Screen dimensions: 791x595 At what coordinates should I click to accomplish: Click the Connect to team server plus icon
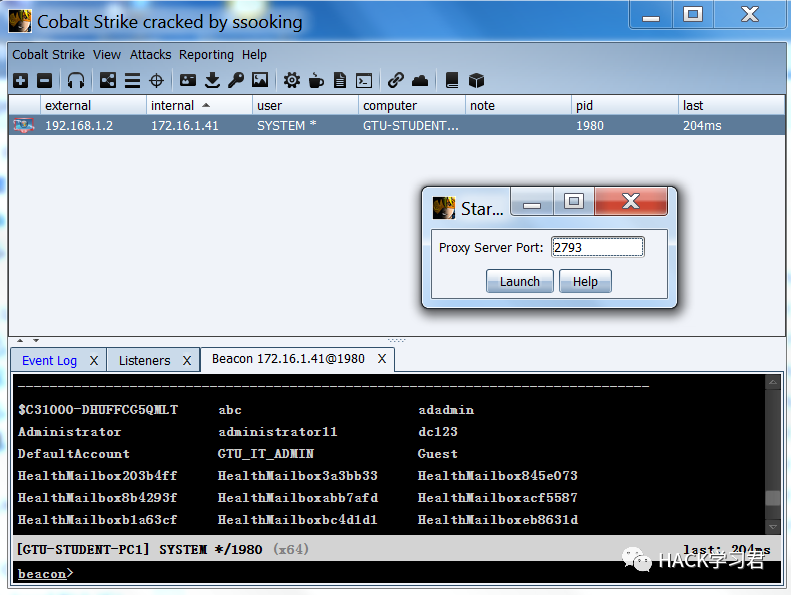coord(21,80)
